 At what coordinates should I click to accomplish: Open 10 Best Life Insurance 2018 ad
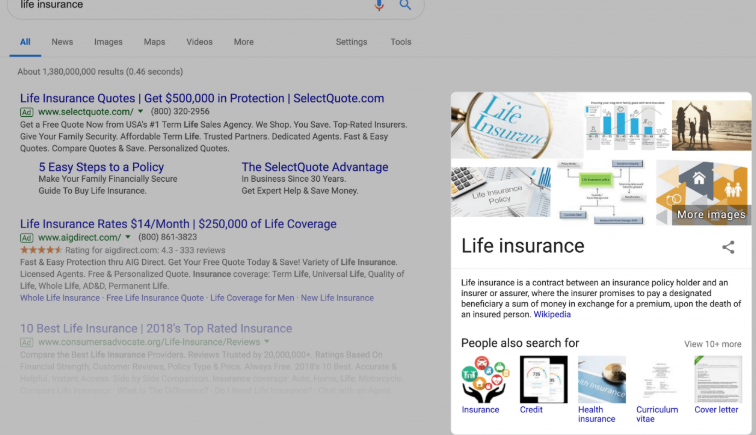click(156, 328)
